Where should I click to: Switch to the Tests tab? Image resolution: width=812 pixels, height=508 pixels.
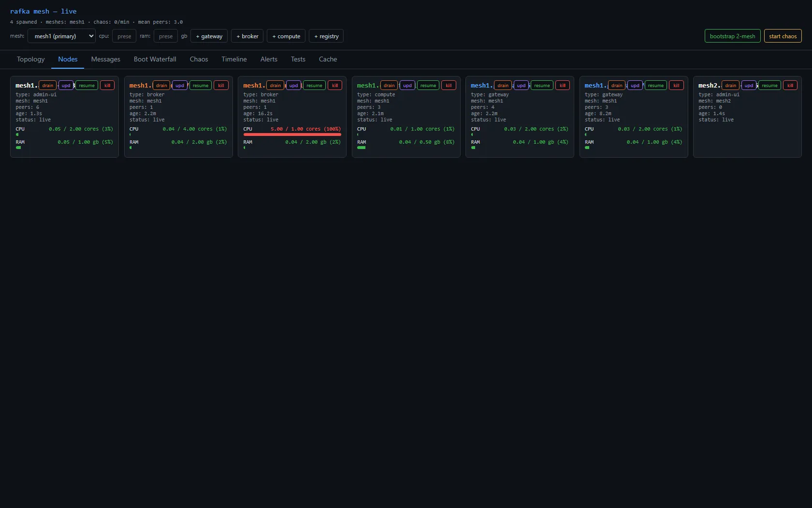[x=298, y=59]
